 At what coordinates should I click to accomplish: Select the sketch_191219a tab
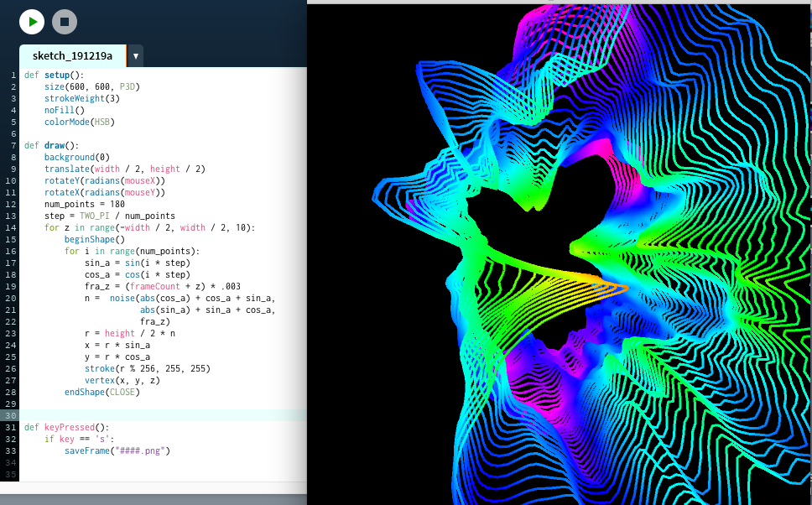pyautogui.click(x=72, y=56)
